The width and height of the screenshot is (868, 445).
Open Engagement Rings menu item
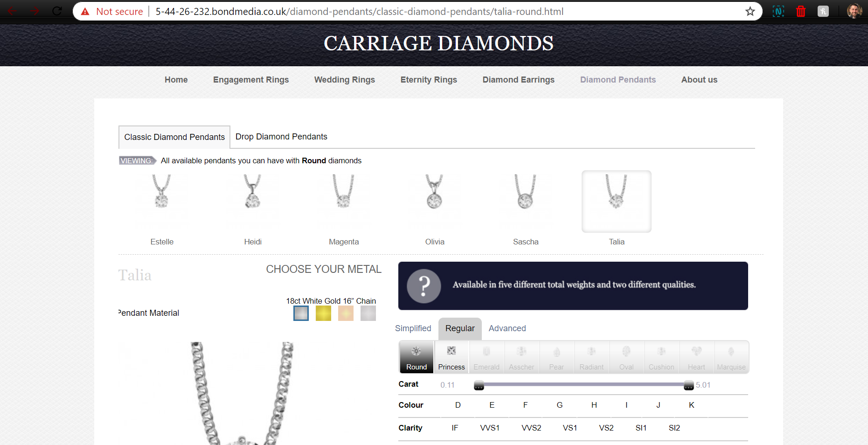click(x=251, y=80)
